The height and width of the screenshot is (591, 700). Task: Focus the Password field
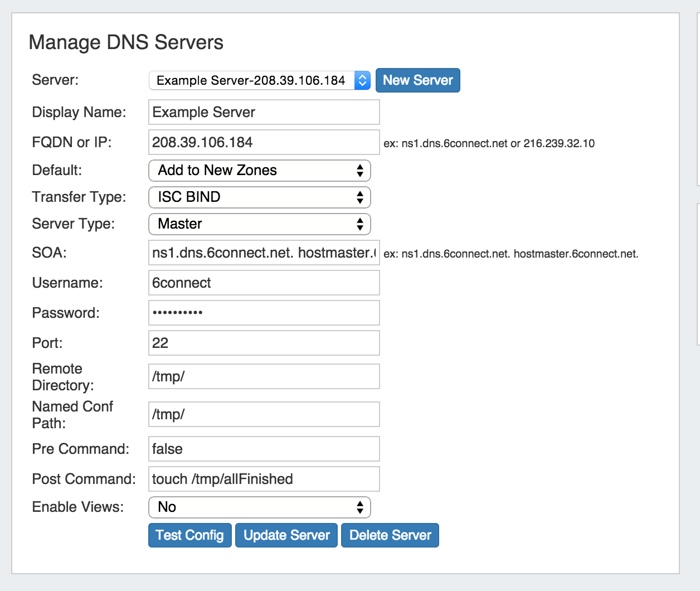(x=264, y=313)
